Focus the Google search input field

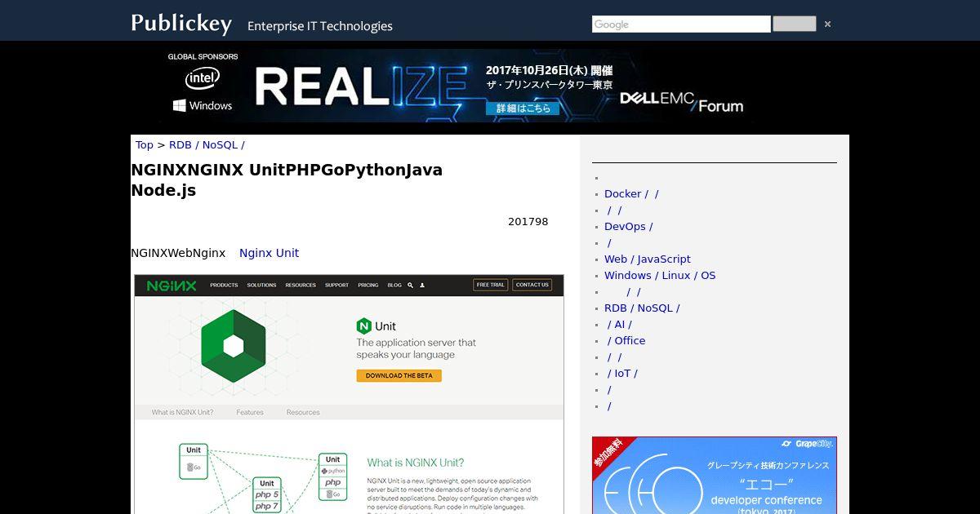tap(681, 24)
